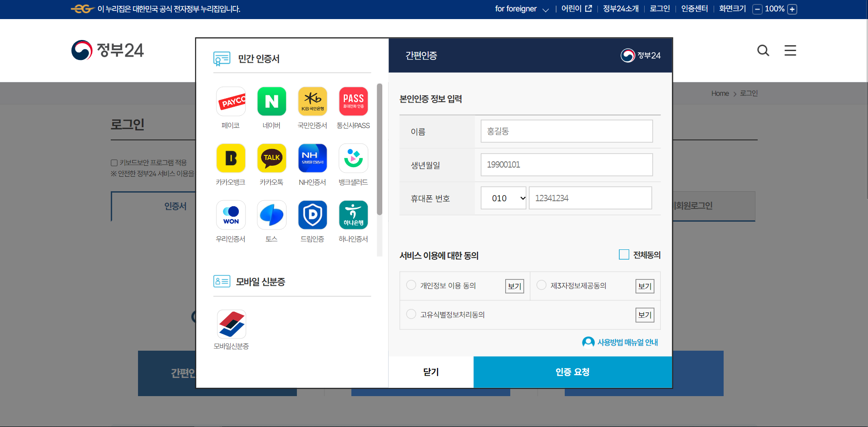
Task: Click the 생년월일 input field
Action: click(x=567, y=164)
